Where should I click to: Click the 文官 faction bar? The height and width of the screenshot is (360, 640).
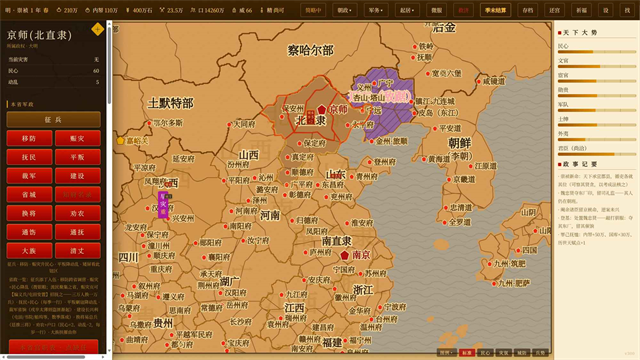[597, 67]
